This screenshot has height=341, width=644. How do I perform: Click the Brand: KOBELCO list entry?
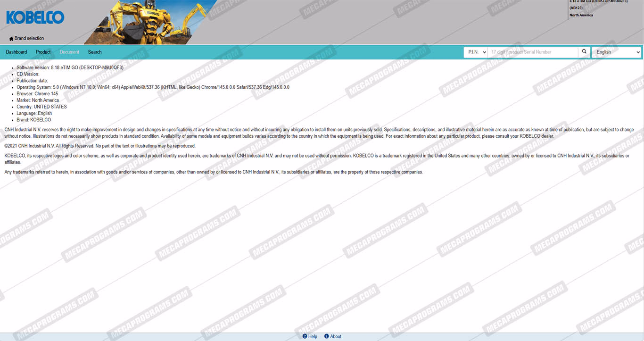pos(33,120)
